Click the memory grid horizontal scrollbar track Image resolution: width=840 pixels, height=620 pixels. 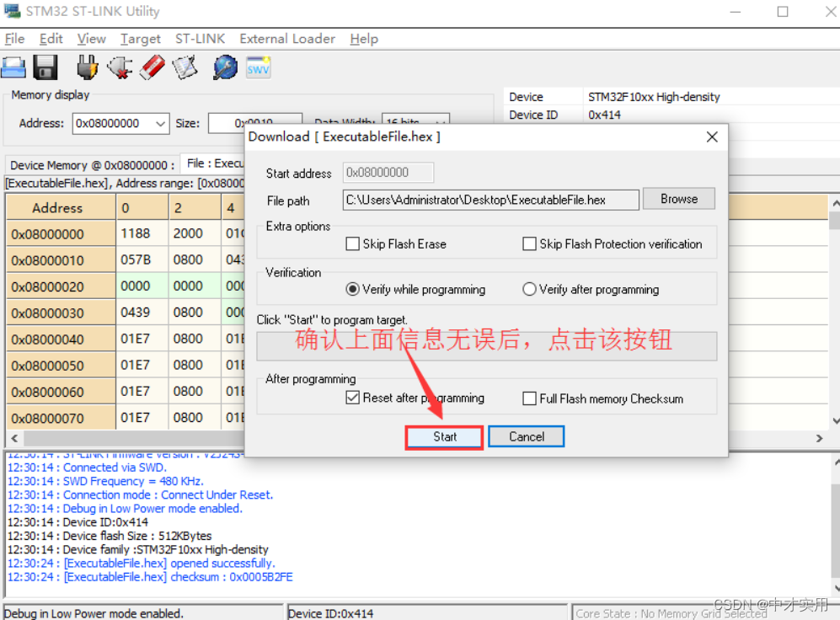coord(134,438)
